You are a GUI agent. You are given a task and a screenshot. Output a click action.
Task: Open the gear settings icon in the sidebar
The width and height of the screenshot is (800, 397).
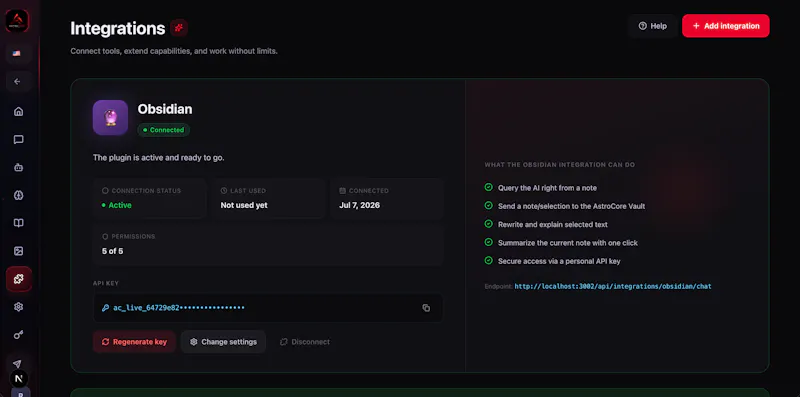tap(19, 307)
